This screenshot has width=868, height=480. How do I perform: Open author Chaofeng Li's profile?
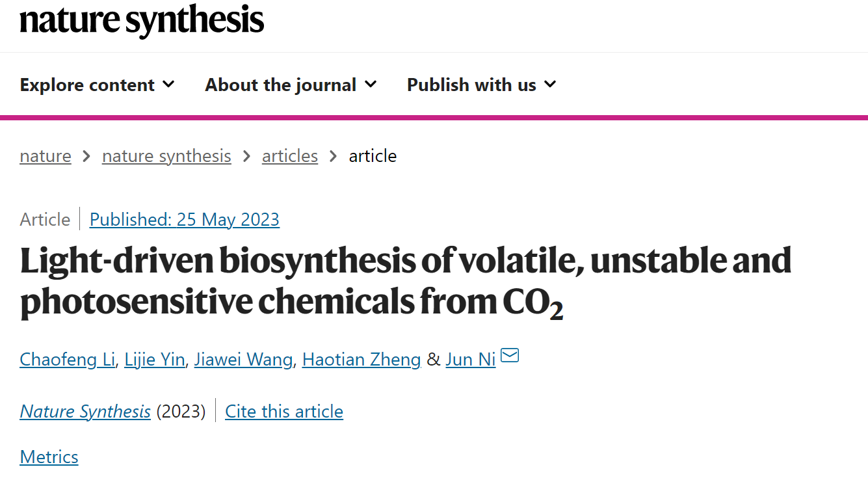tap(68, 359)
